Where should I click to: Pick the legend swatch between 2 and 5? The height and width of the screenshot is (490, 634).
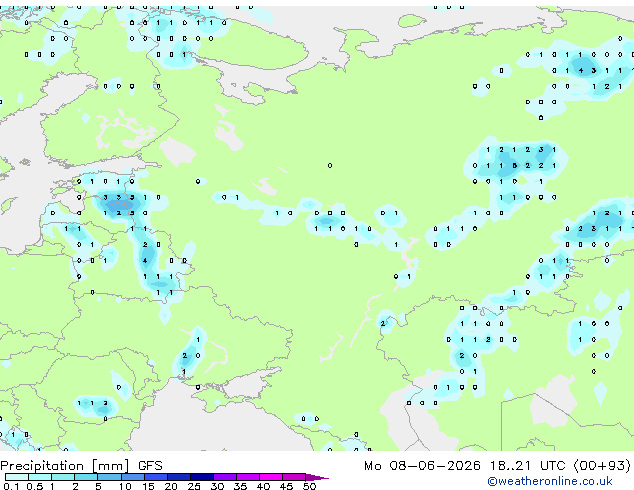86,477
